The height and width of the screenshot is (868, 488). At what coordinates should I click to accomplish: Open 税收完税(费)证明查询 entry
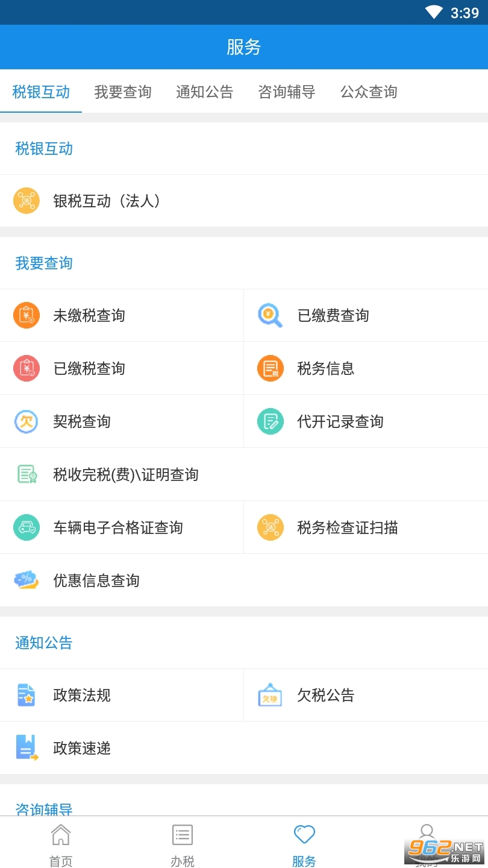(x=126, y=474)
